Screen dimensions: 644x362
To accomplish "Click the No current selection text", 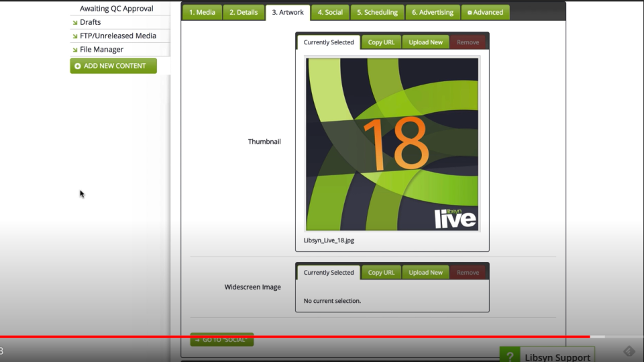I will [x=332, y=301].
